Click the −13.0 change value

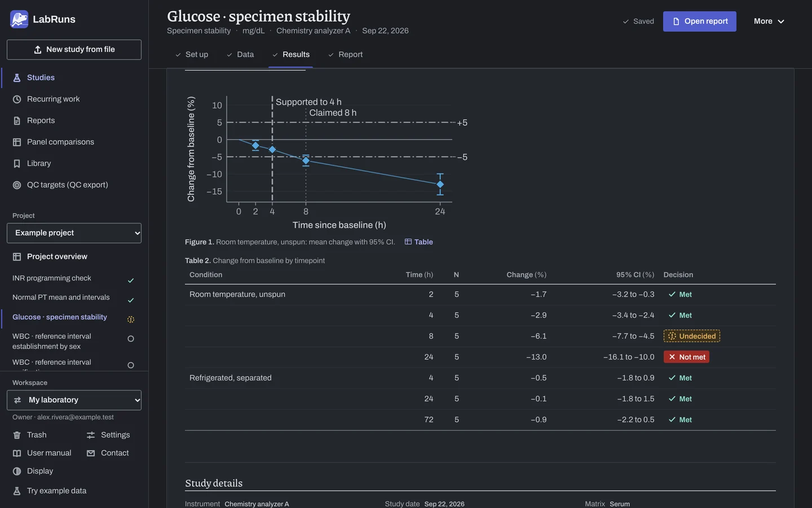coord(536,357)
